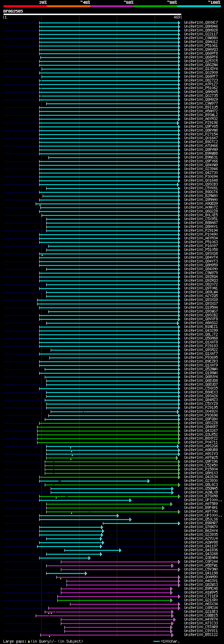Select the UniRef100_B0LXE5 label

(x=201, y=215)
